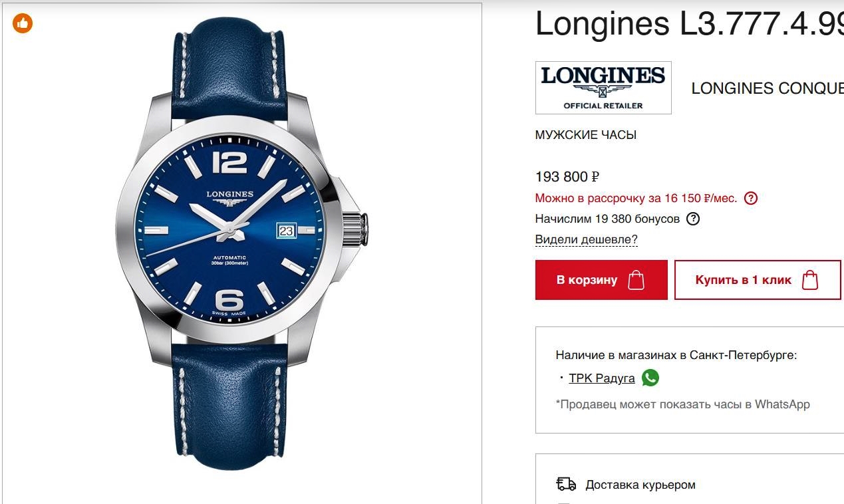Click the LONGINES CONQUEST collection link
Screen dimensions: 844x504
pyautogui.click(x=768, y=88)
